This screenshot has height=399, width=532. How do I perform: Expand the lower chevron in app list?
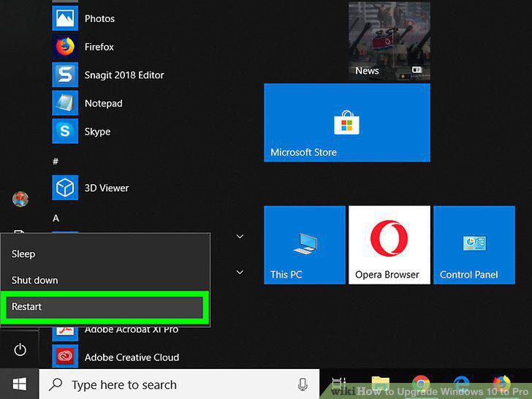(240, 272)
